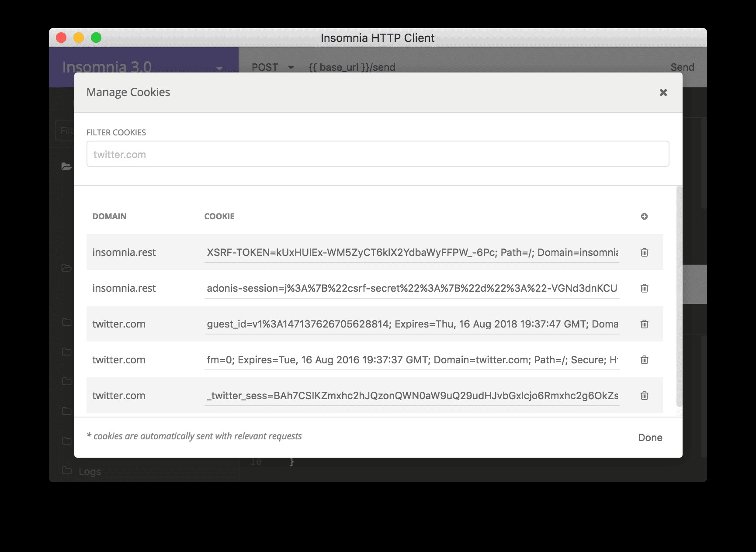The height and width of the screenshot is (552, 756).
Task: Click the Send button in the background
Action: pyautogui.click(x=682, y=67)
